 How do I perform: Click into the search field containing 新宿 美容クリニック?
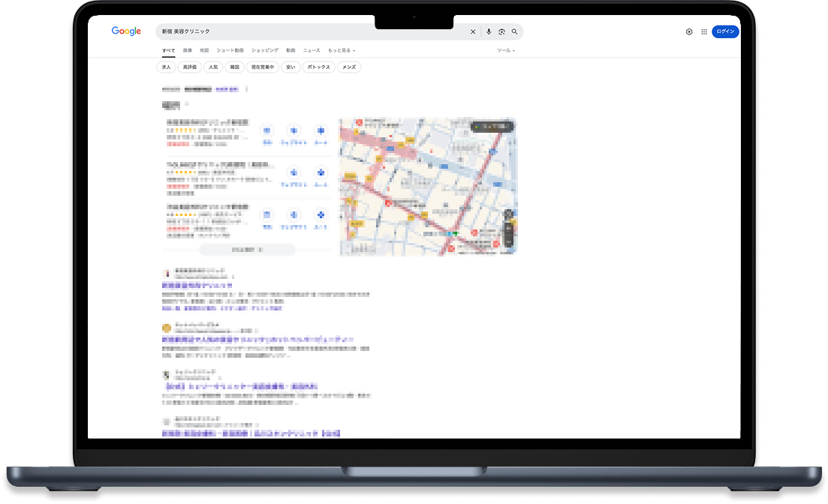coord(300,31)
